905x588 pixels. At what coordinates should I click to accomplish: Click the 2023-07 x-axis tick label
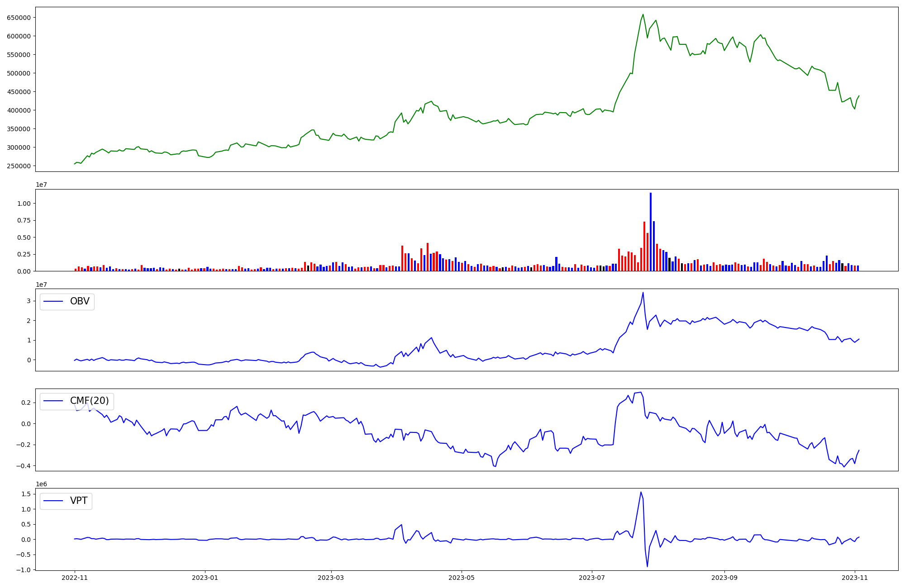coord(592,578)
